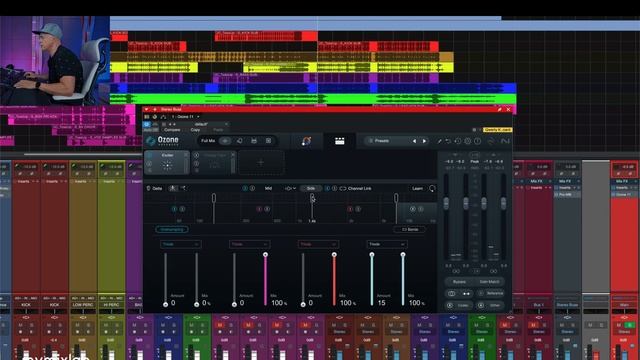Click band 1 Amount slider handle

[x=165, y=304]
